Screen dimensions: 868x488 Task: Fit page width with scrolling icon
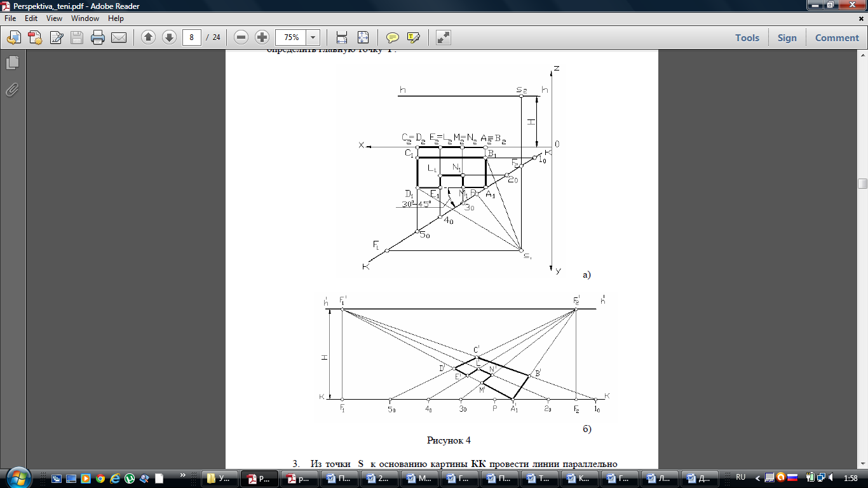click(x=342, y=37)
